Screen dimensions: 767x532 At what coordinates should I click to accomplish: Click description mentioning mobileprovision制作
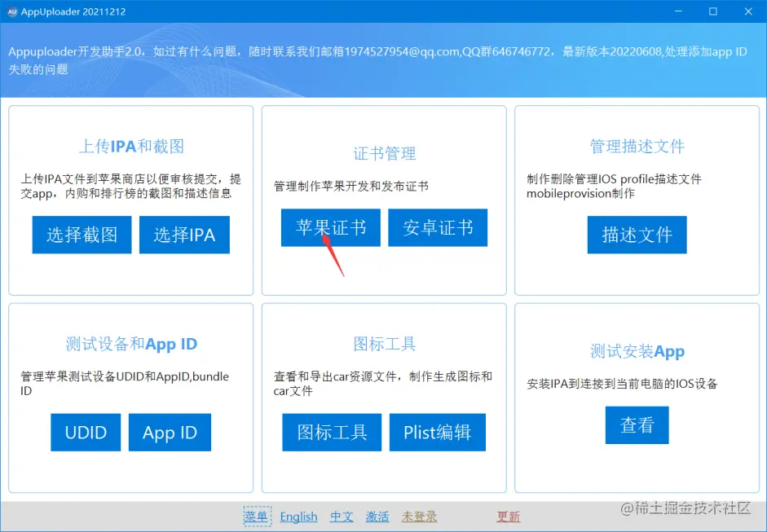point(614,187)
